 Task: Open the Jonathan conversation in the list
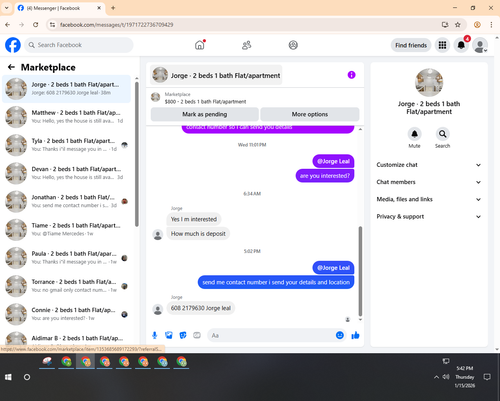point(66,201)
